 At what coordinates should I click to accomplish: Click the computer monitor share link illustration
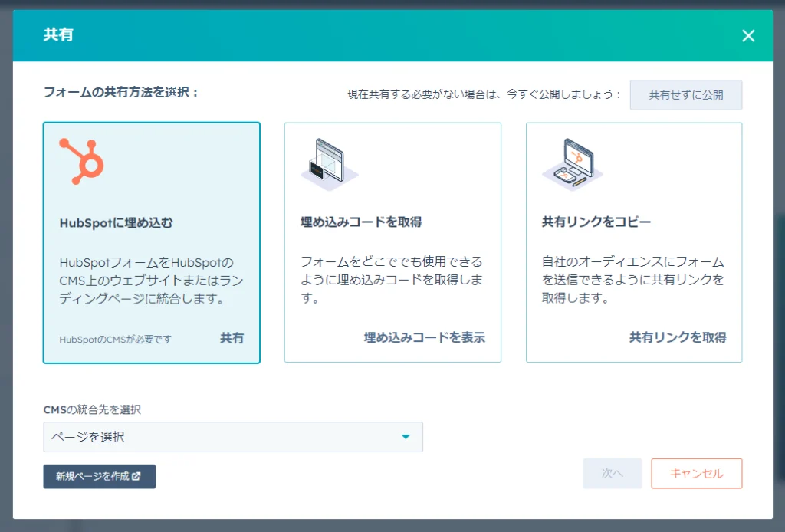(x=572, y=164)
